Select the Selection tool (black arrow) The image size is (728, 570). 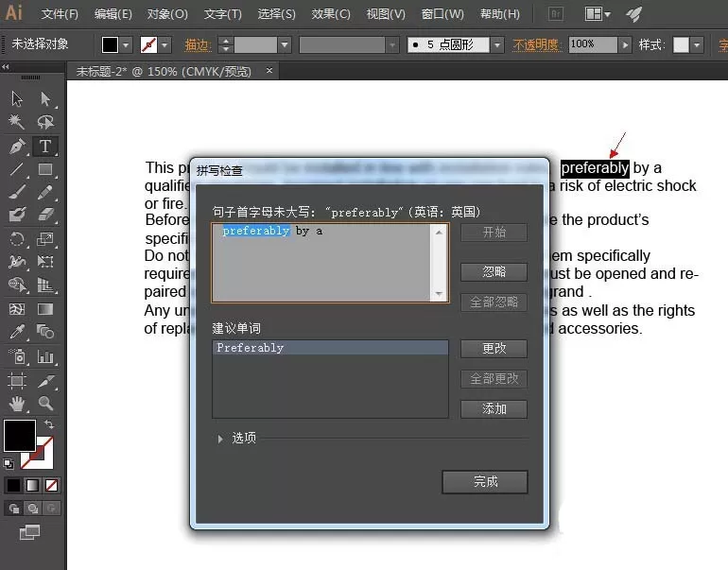pos(17,99)
